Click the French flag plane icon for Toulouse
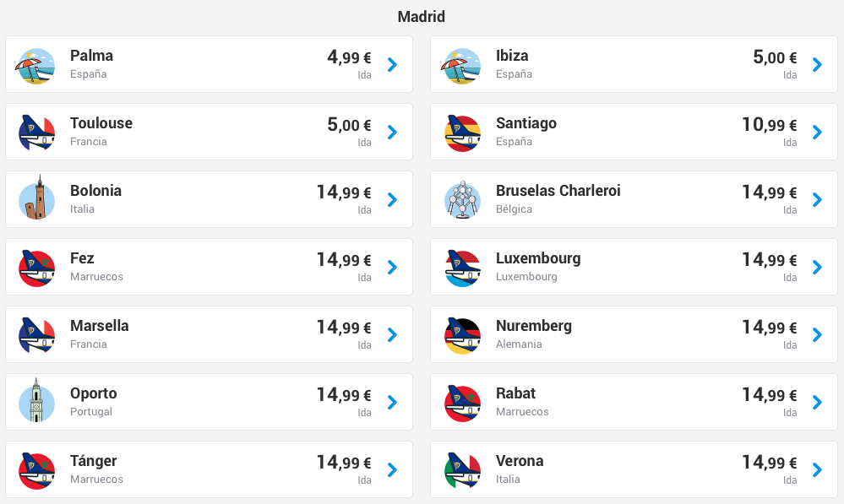This screenshot has width=844, height=504. click(x=36, y=133)
